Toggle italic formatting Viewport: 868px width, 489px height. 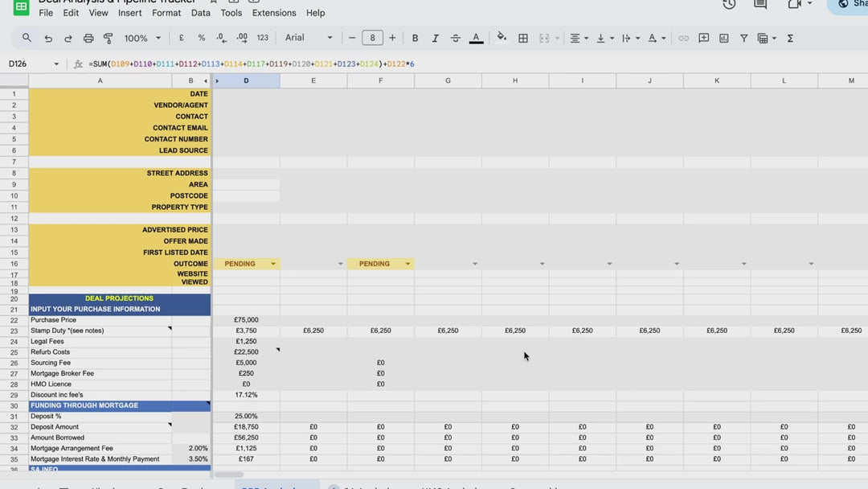click(x=435, y=38)
